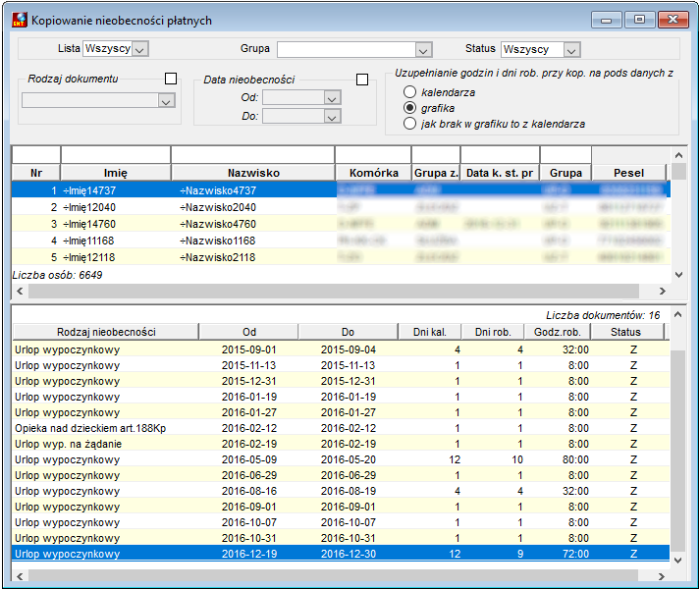Click the Data k. st. pr column header
The image size is (700, 590).
coord(500,173)
